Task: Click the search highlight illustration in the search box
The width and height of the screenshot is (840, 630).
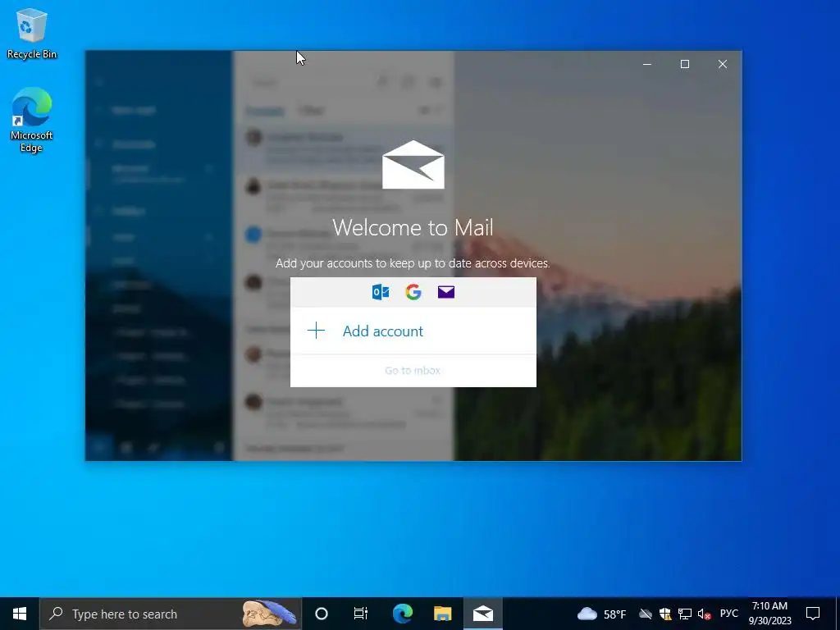Action: [269, 614]
